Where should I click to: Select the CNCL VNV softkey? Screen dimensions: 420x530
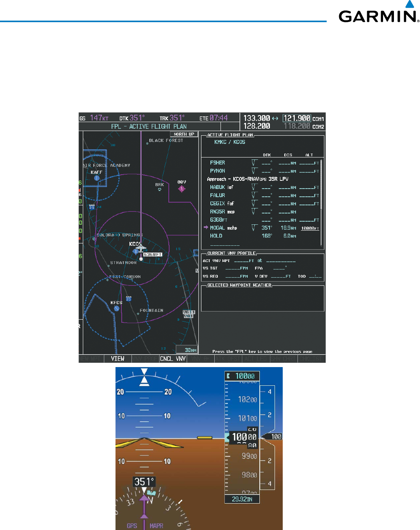point(173,359)
